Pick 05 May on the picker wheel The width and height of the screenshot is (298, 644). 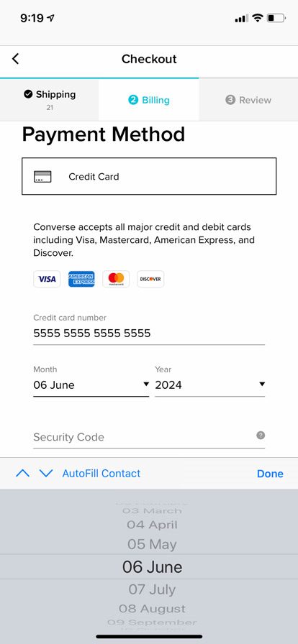(152, 545)
